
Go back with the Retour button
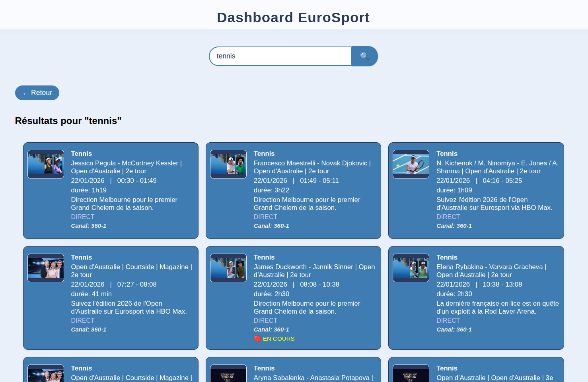(x=37, y=93)
